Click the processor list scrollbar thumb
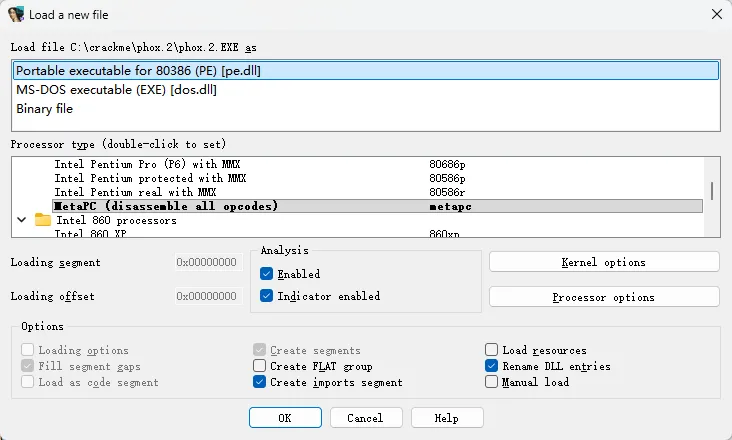This screenshot has width=732, height=440. point(712,191)
